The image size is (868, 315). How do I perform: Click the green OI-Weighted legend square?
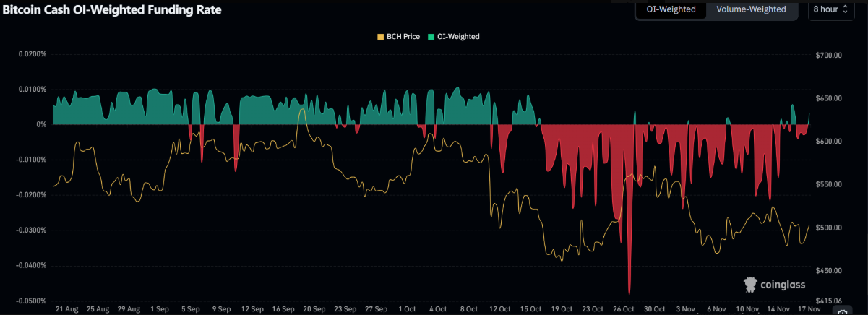pos(431,36)
